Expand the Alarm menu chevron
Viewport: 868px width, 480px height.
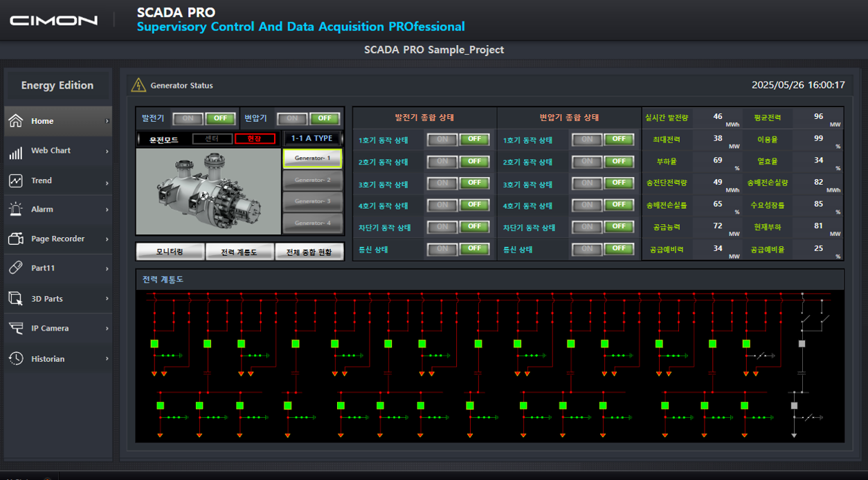click(x=107, y=210)
